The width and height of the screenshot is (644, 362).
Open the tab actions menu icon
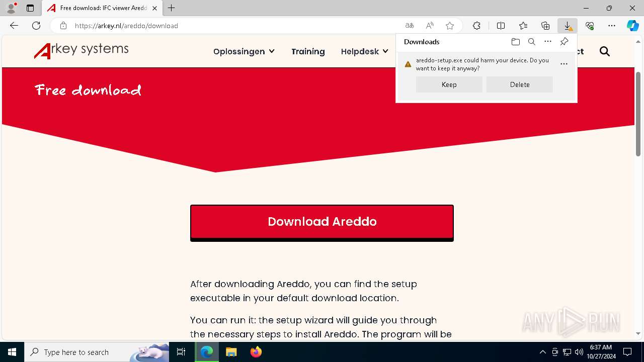tap(30, 8)
